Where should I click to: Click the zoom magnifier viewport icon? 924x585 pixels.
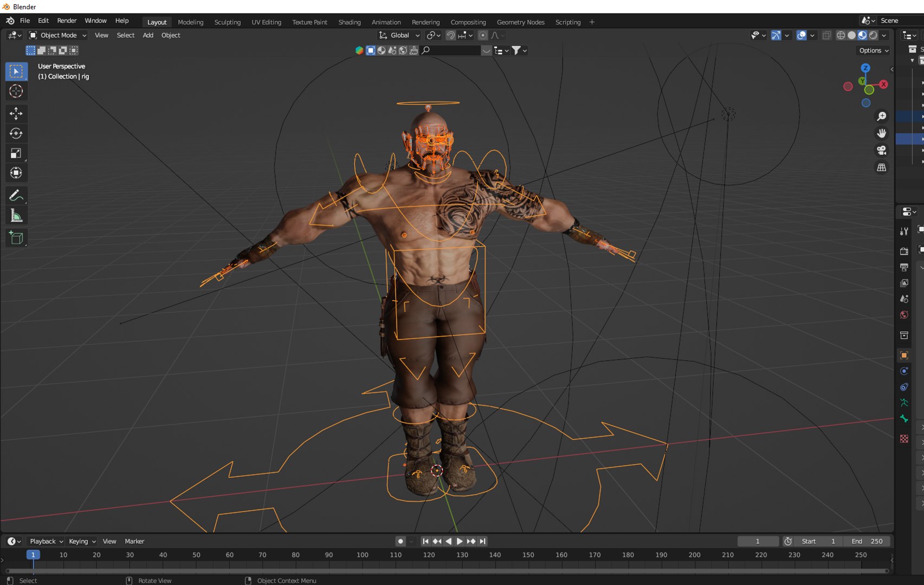tap(882, 116)
